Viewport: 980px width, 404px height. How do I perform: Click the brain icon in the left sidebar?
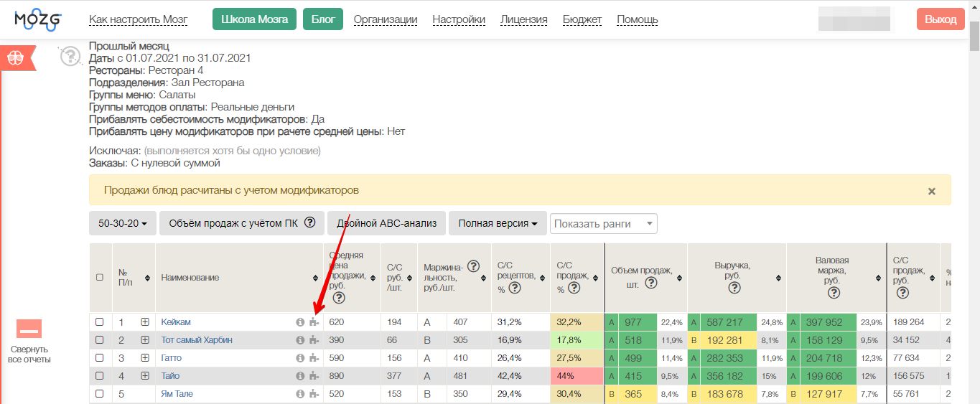coord(17,58)
